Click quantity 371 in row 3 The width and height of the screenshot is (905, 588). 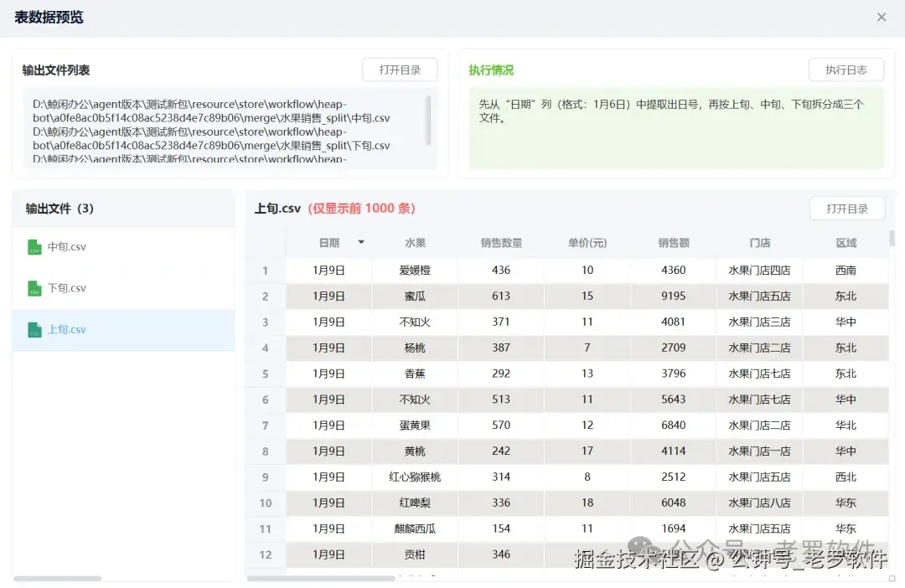click(x=501, y=322)
